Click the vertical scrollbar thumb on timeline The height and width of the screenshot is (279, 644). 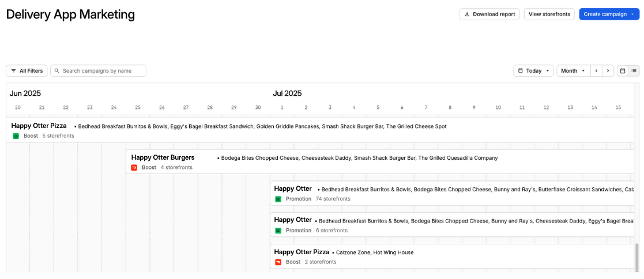point(637,256)
